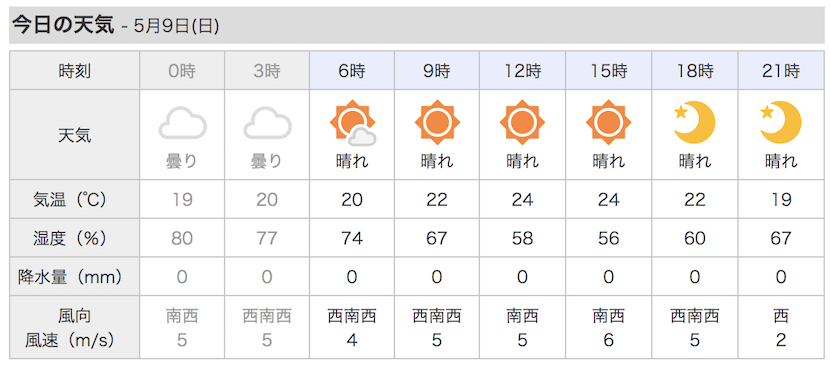Screen dimensions: 830x367
Task: Click the cloudy icon at 3時
Action: tap(267, 123)
